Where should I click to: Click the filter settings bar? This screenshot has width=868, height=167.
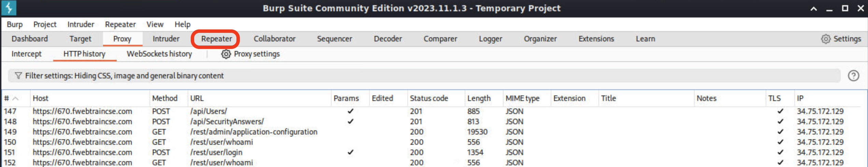point(424,76)
